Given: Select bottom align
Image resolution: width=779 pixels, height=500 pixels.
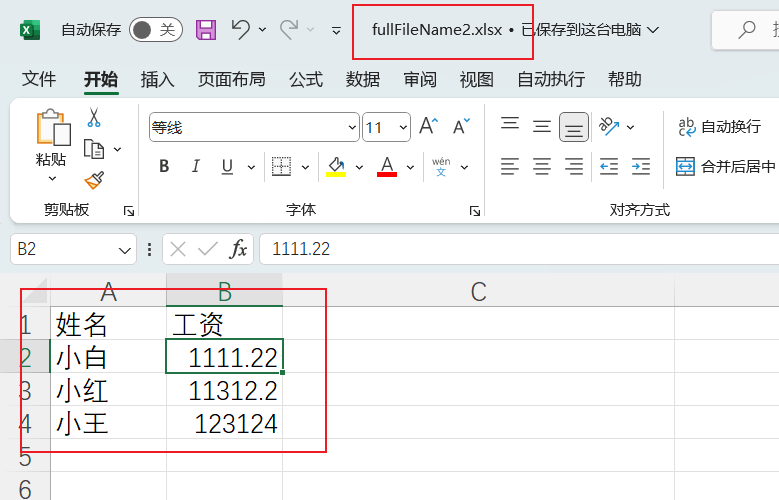Looking at the screenshot, I should tap(574, 127).
